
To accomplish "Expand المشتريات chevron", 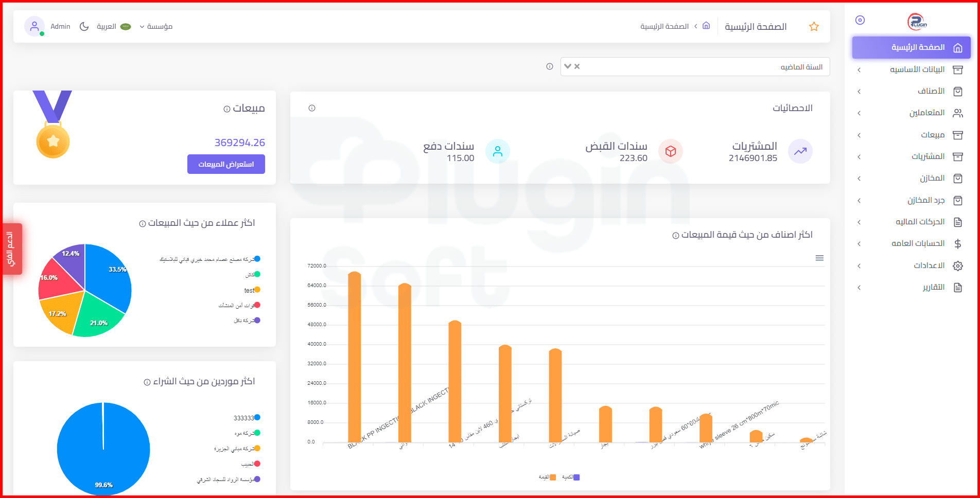I will tap(859, 157).
